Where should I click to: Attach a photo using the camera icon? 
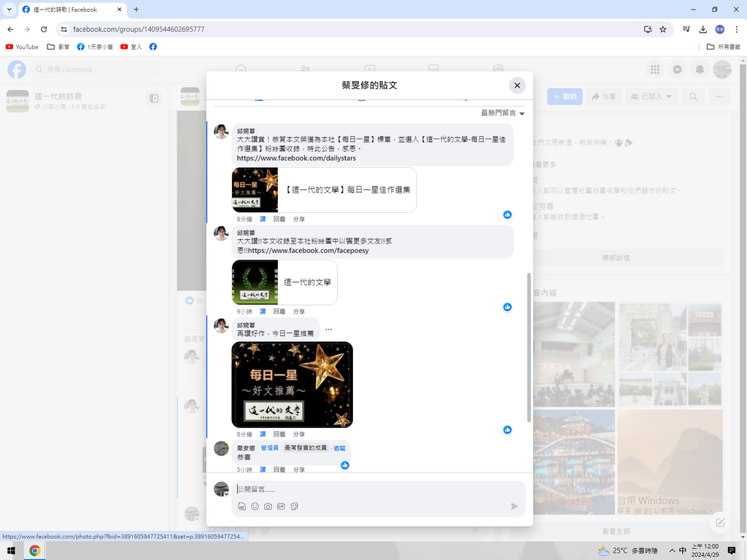(268, 506)
